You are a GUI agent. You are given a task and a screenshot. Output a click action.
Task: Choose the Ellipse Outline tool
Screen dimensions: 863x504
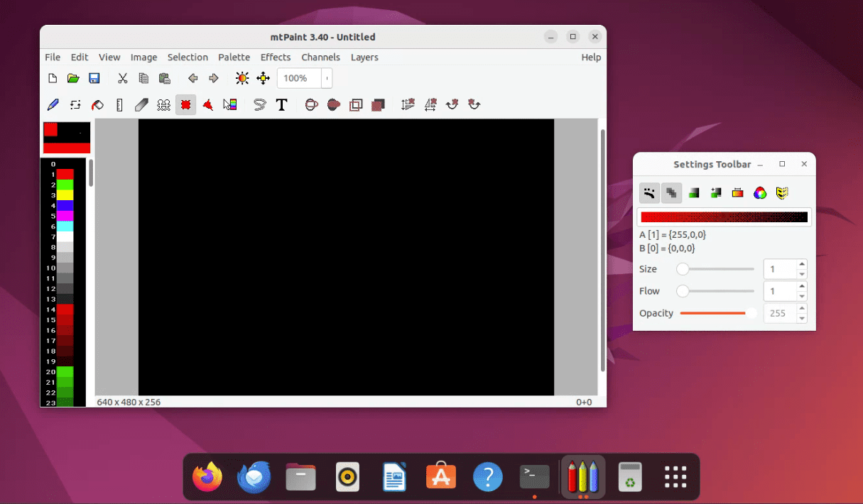tap(311, 105)
